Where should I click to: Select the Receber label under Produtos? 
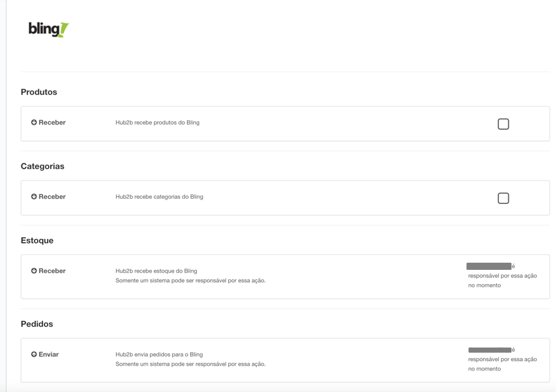pyautogui.click(x=52, y=122)
